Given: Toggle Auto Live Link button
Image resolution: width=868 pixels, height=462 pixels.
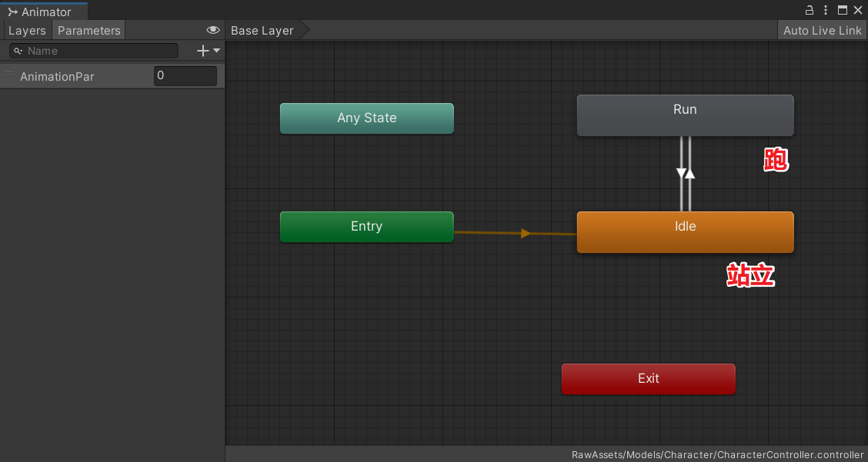Looking at the screenshot, I should tap(822, 31).
